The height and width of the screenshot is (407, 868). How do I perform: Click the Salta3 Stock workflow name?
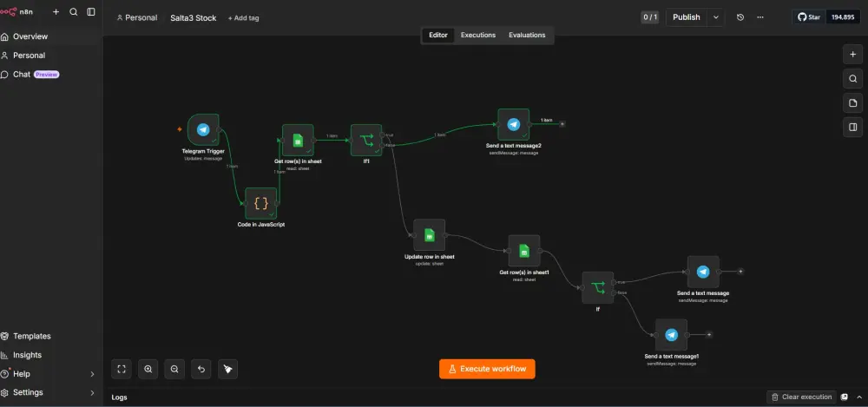[194, 17]
